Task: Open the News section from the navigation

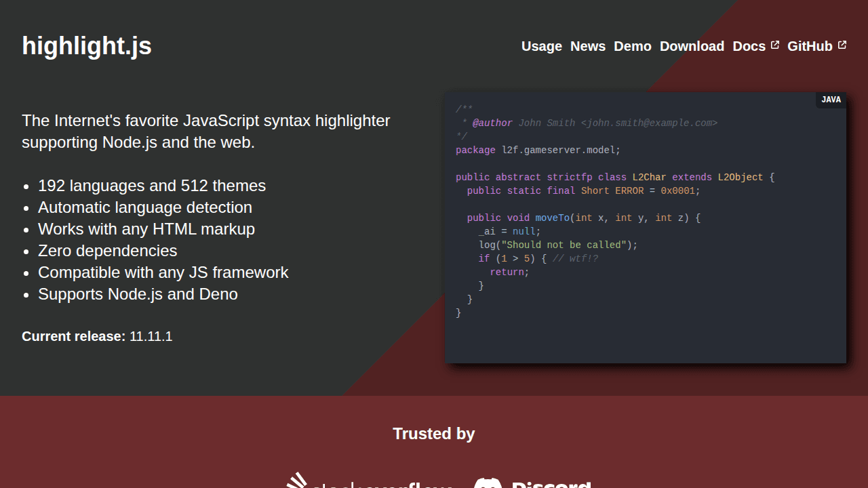Action: click(587, 46)
